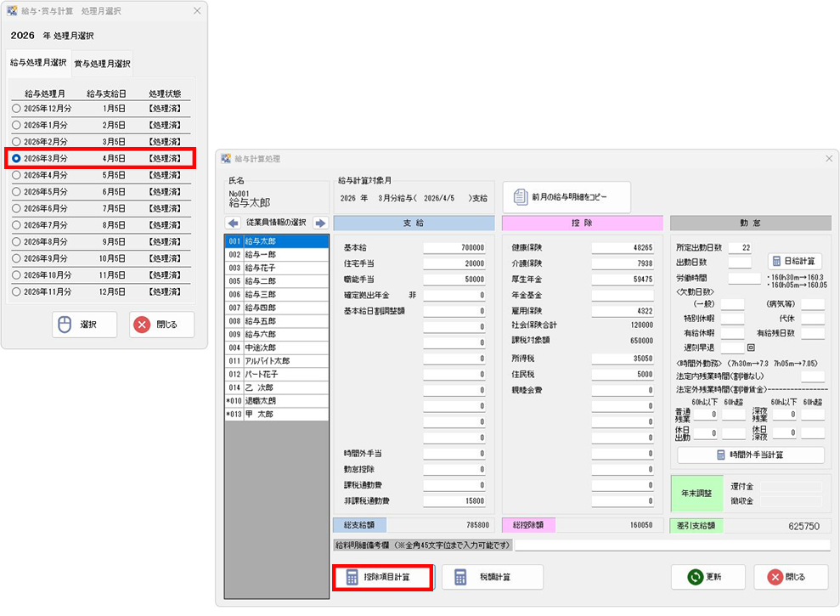
Task: Click 前月の給与明細をコピー copy button
Action: 567,196
